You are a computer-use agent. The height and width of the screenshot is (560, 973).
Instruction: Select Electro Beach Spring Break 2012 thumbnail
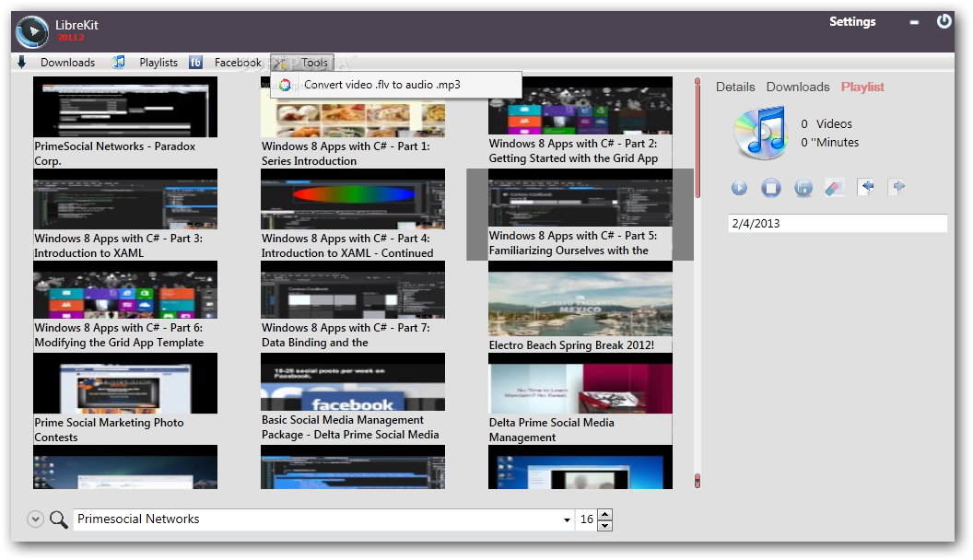coord(580,299)
